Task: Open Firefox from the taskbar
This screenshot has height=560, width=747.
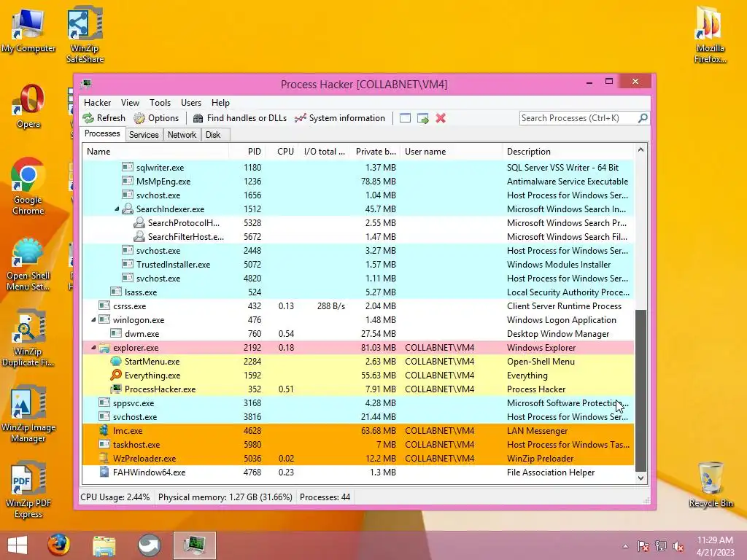Action: click(58, 545)
